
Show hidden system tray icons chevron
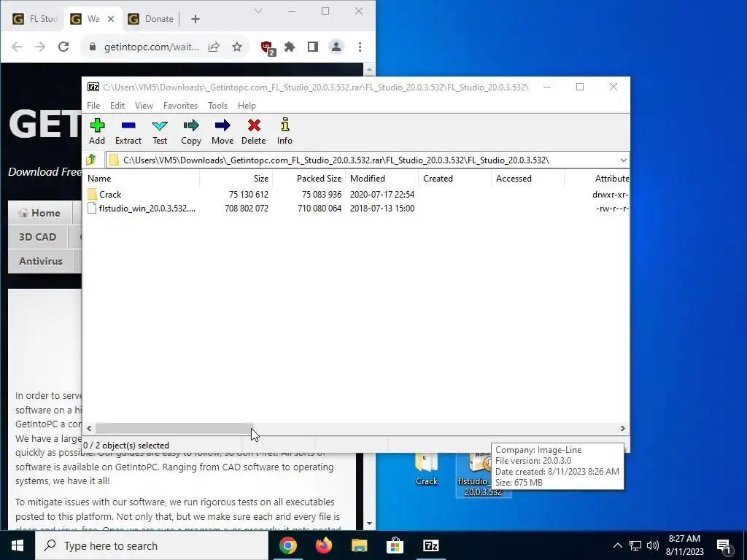(617, 545)
